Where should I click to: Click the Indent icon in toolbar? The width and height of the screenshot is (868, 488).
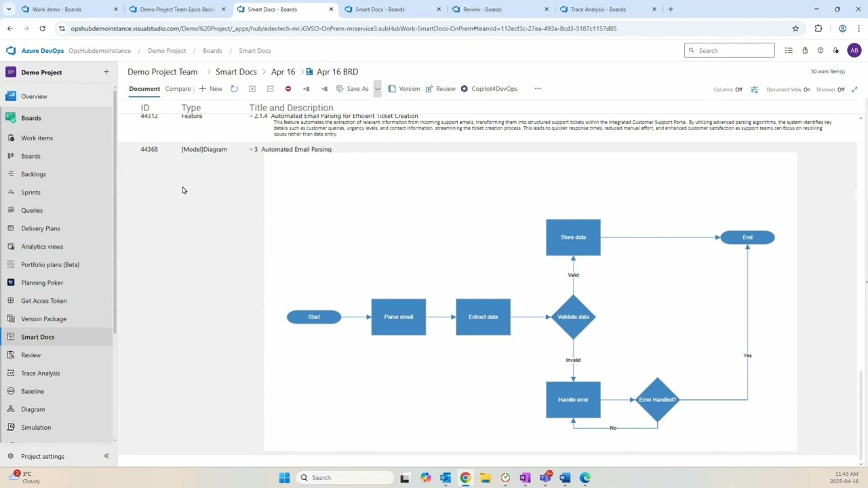click(324, 89)
